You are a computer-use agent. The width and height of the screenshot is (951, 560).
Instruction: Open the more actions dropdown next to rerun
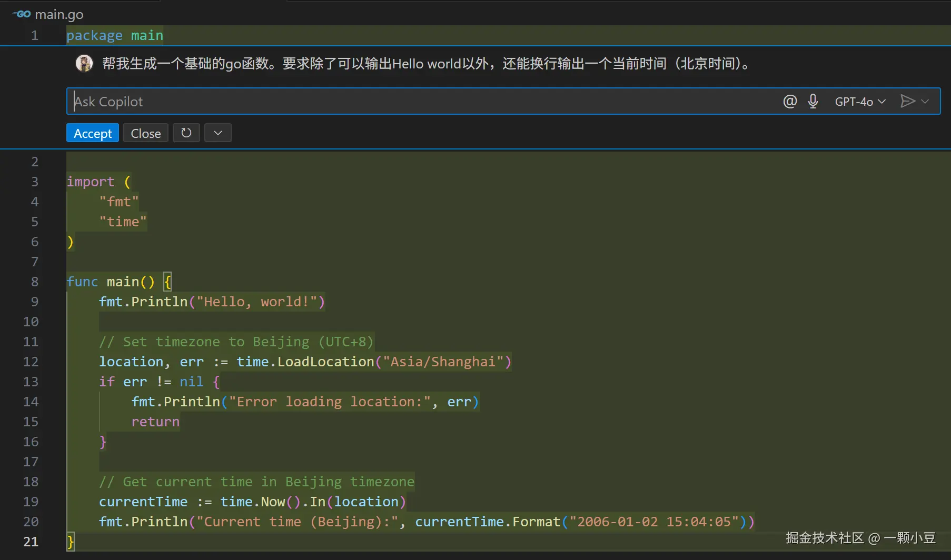pos(218,133)
